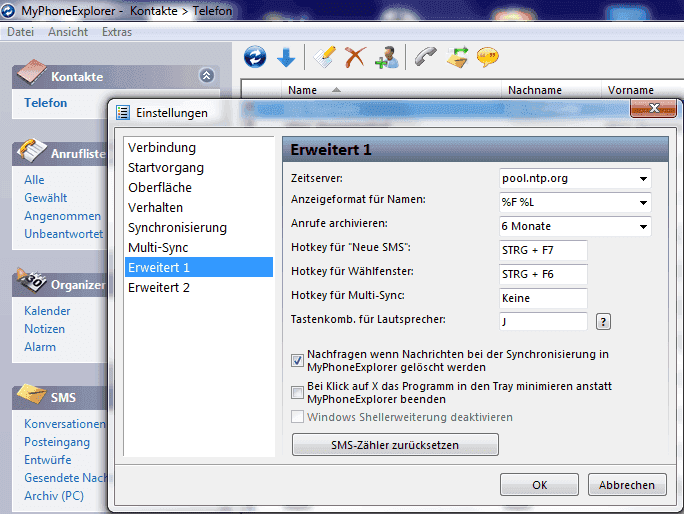This screenshot has width=684, height=514.
Task: Click the orange chat bubble icon
Action: [487, 57]
